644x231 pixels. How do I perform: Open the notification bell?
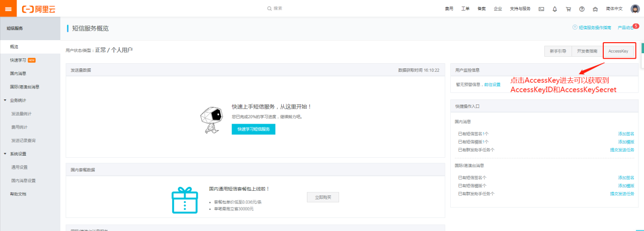click(x=555, y=9)
